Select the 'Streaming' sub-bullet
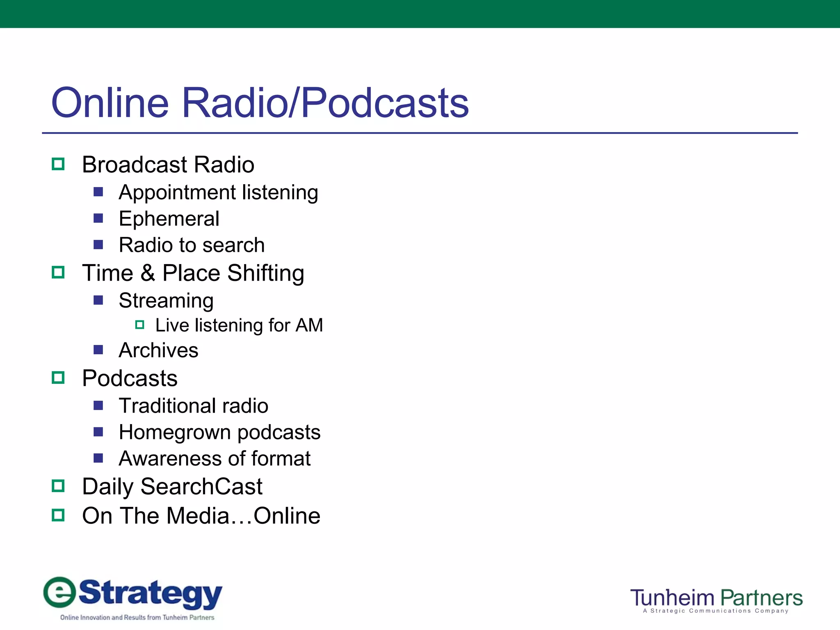 click(166, 301)
